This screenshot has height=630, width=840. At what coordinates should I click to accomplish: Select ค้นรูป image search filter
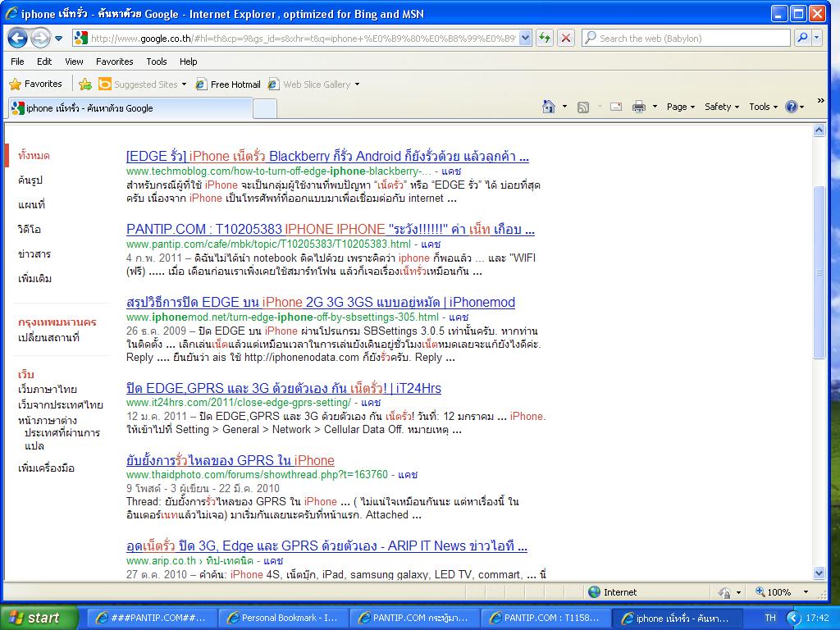[x=30, y=180]
